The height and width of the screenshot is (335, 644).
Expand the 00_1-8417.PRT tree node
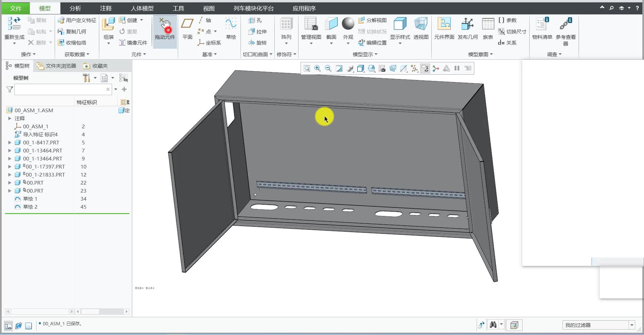[10, 142]
